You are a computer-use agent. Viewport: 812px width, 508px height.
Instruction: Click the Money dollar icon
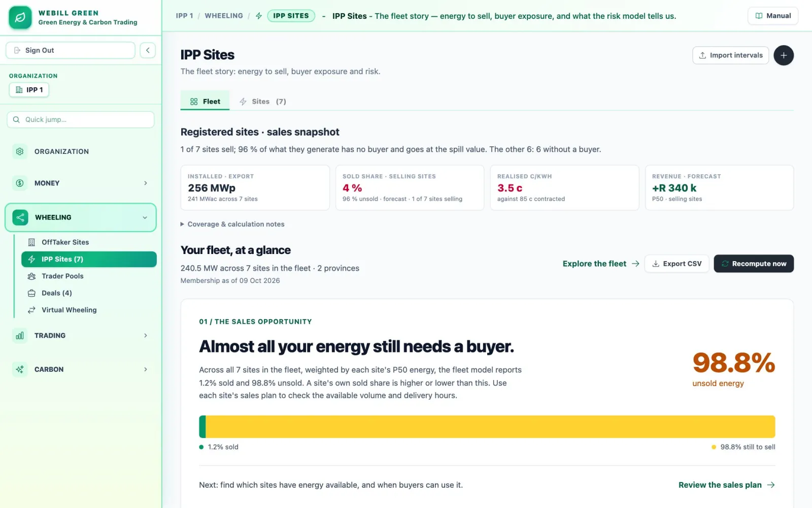(x=20, y=183)
